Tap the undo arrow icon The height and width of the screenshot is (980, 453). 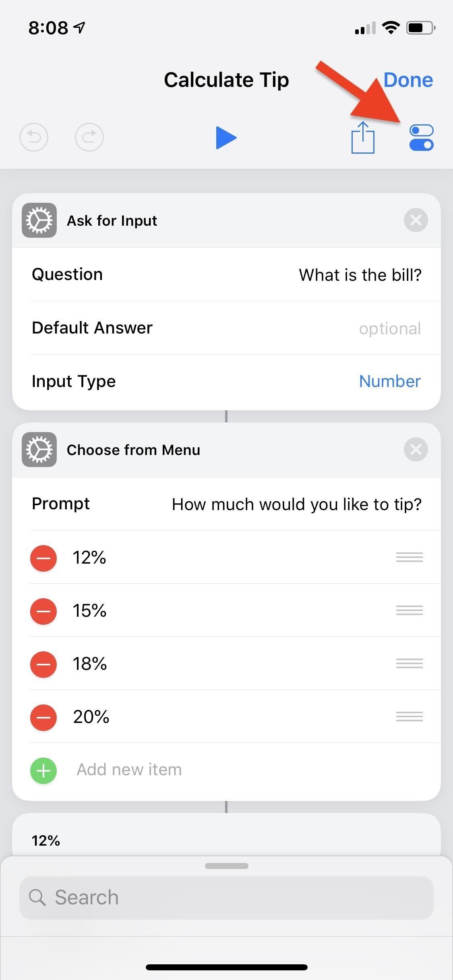tap(34, 138)
